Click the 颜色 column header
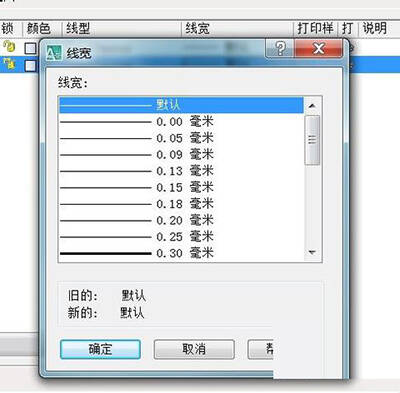Viewport: 400px width, 393px height. pos(42,28)
